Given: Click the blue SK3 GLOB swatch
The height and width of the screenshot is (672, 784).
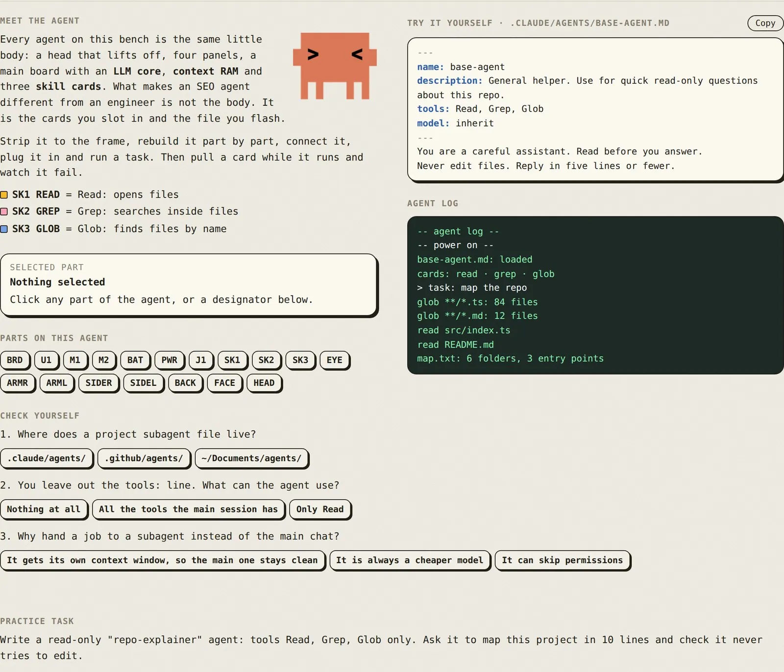Looking at the screenshot, I should pos(4,229).
